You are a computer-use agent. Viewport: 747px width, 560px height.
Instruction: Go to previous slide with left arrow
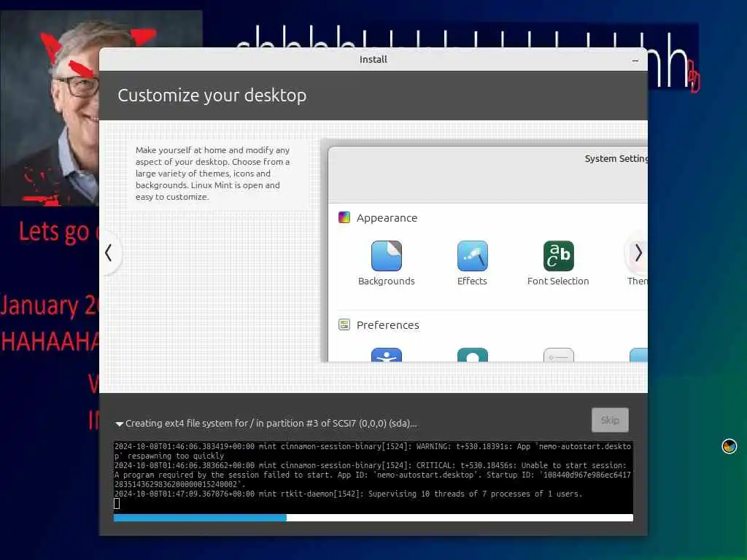[x=109, y=253]
